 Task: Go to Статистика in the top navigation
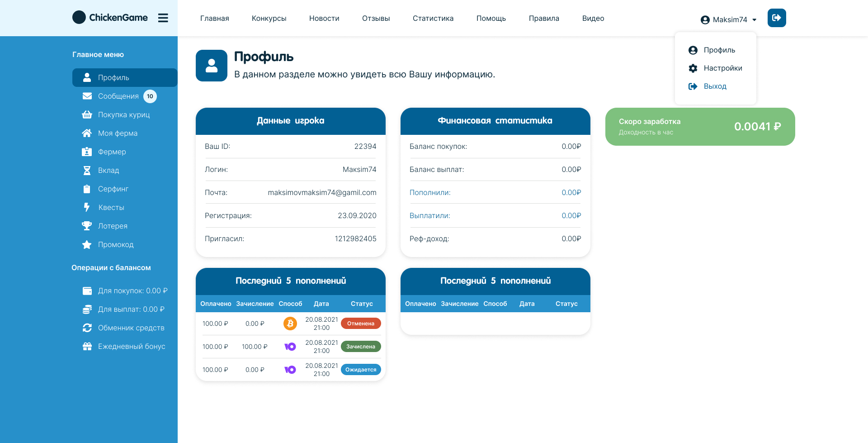(x=433, y=19)
